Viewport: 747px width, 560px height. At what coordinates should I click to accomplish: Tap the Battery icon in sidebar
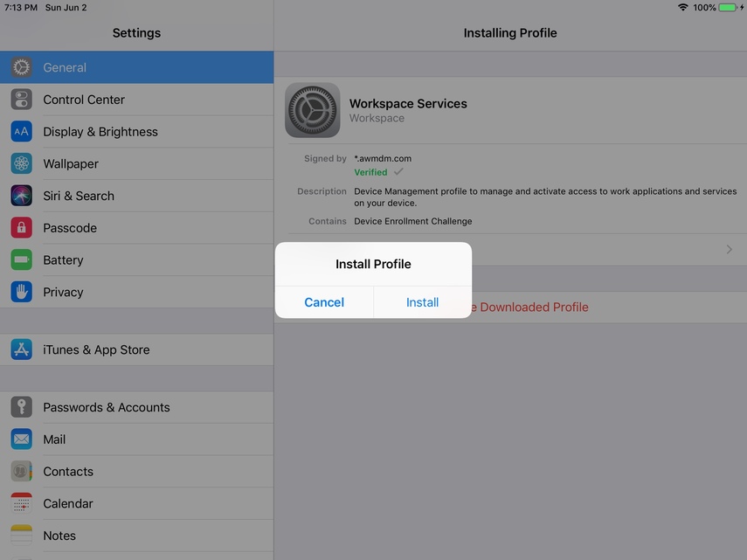click(22, 260)
